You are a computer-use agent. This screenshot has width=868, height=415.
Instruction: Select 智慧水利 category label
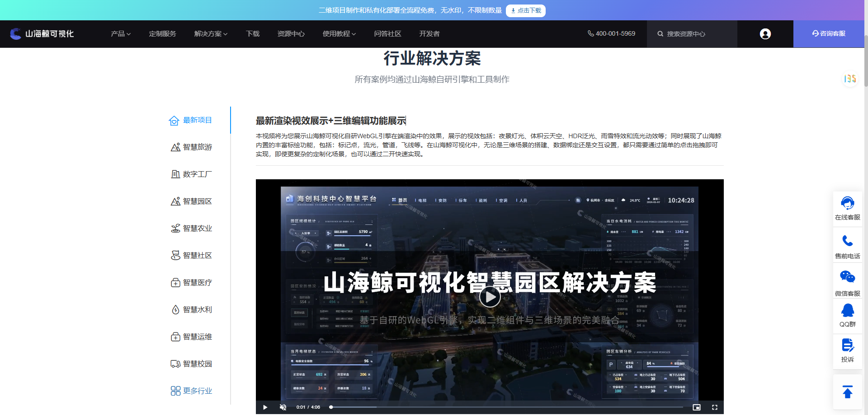tap(198, 310)
